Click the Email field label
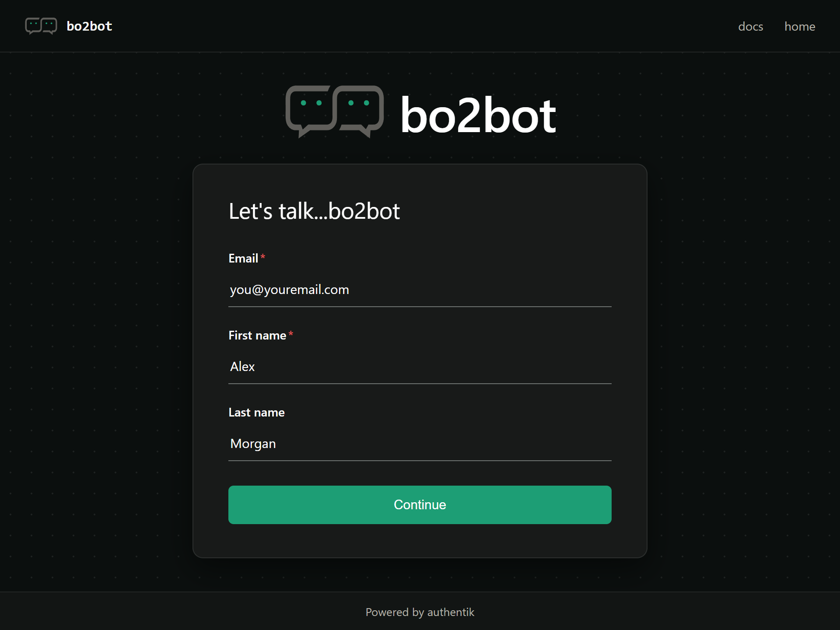Screen dimensions: 840x630 pos(243,259)
